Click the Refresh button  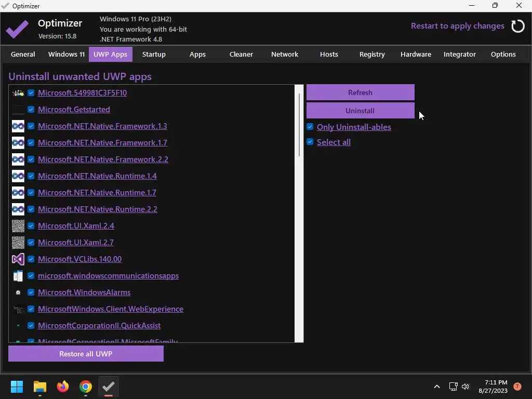click(361, 92)
